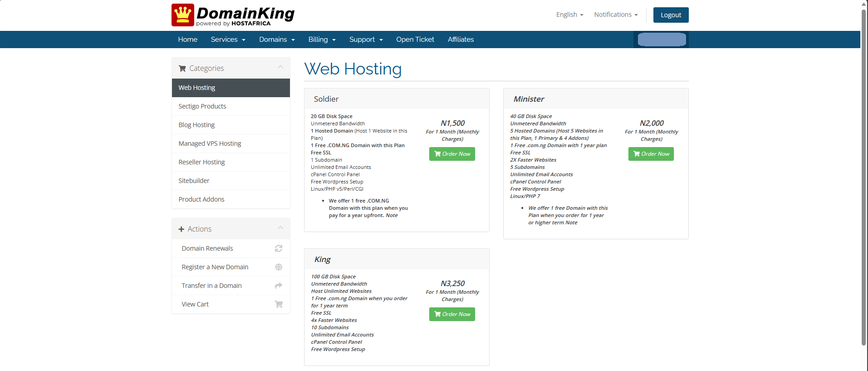
Task: Click the blurred account button in navbar
Action: [x=662, y=40]
